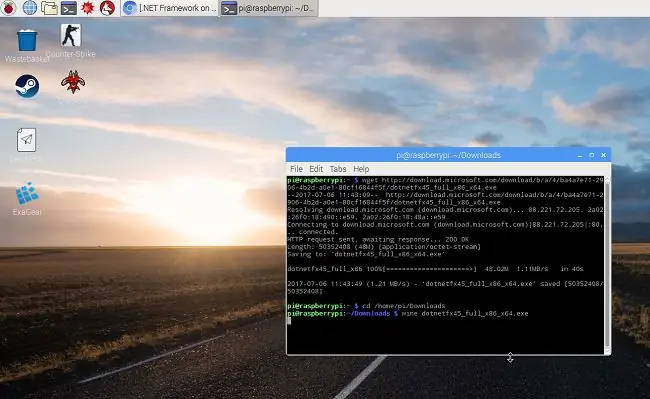
Task: Click the terminal title bar pi@raspberrypi: ~/Downloads
Action: click(x=449, y=155)
